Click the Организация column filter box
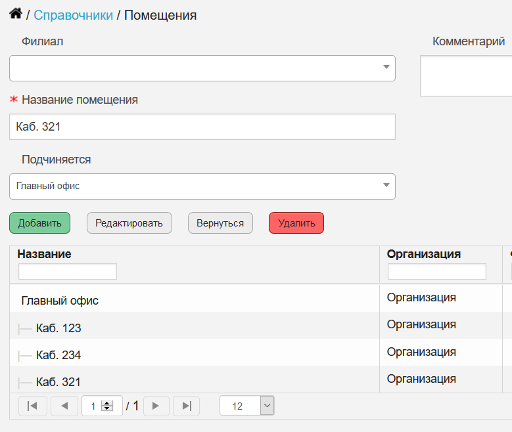This screenshot has height=432, width=512. tap(437, 271)
